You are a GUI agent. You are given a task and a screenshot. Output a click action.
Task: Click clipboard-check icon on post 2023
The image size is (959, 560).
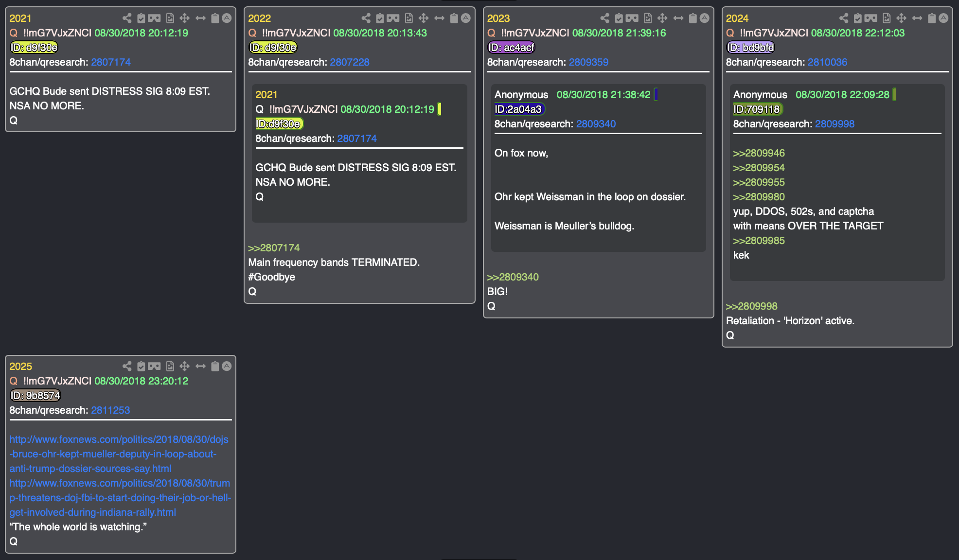click(x=619, y=18)
